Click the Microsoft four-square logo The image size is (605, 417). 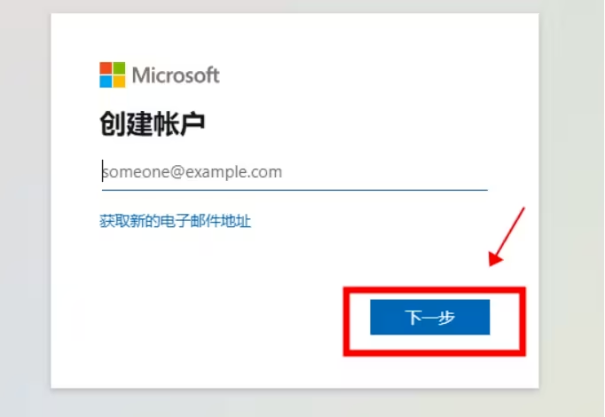coord(112,75)
